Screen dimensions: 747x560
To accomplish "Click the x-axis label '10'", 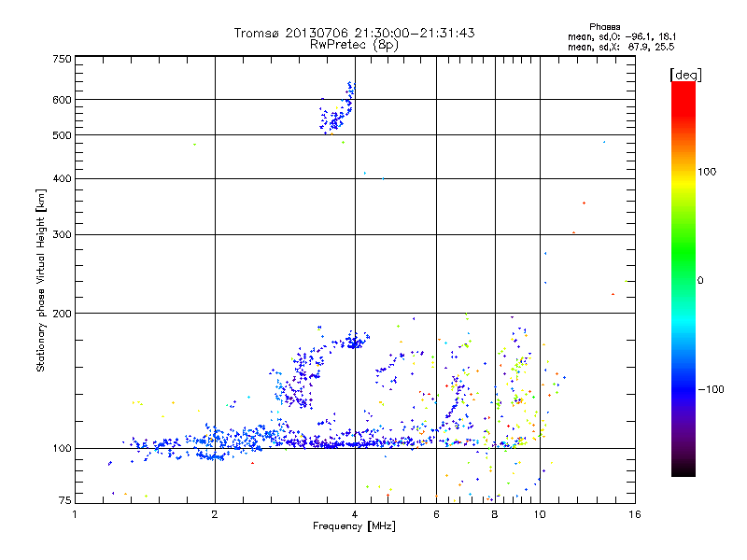I will click(540, 514).
